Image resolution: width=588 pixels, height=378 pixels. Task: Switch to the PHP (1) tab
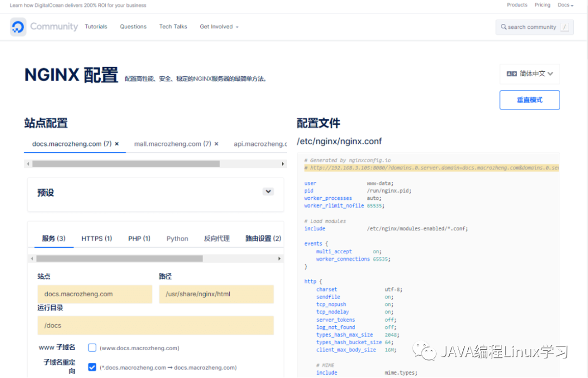pyautogui.click(x=139, y=239)
